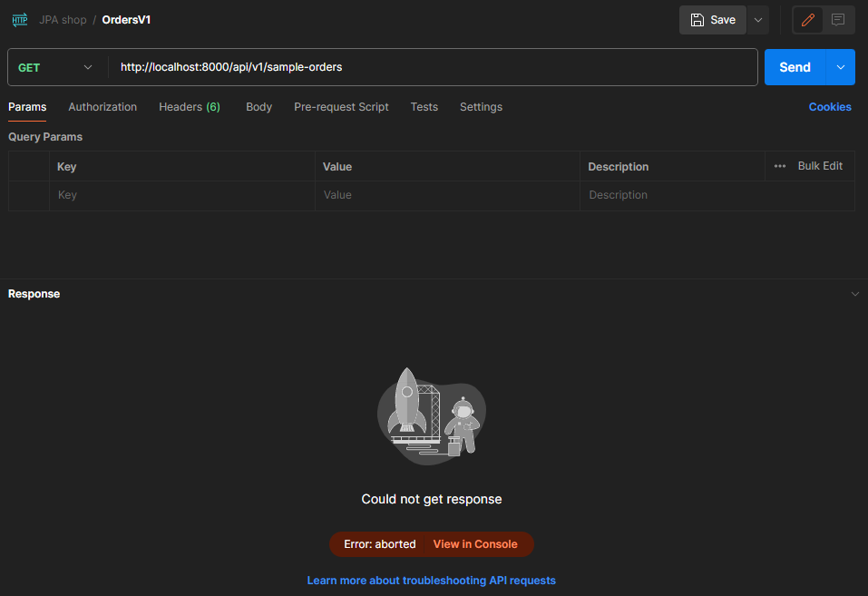Switch to the Params tab

pos(27,107)
